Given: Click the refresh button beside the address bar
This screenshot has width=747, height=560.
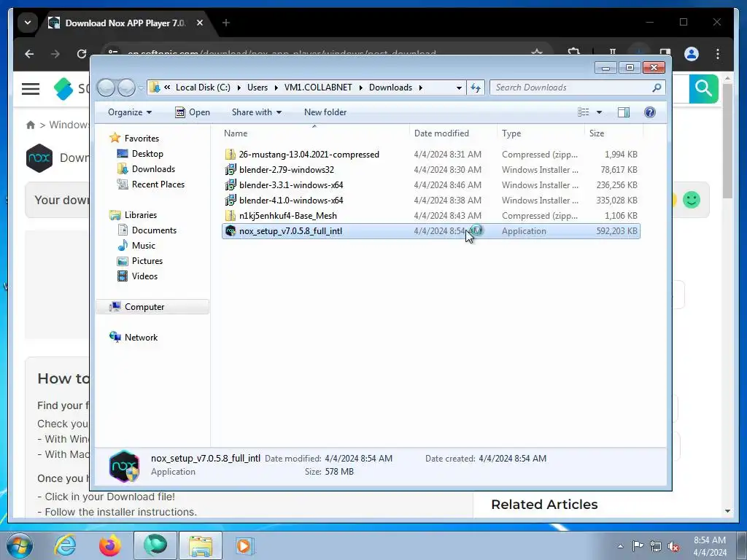Looking at the screenshot, I should [x=476, y=87].
